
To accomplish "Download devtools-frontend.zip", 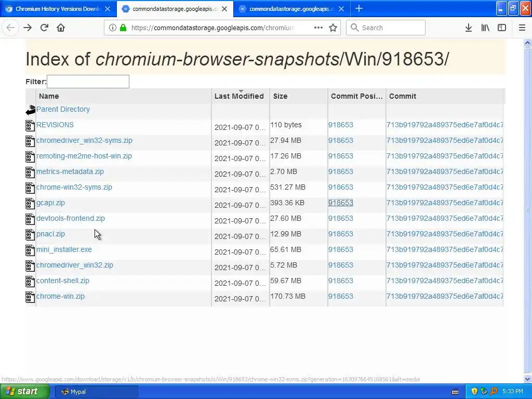I will tap(71, 218).
